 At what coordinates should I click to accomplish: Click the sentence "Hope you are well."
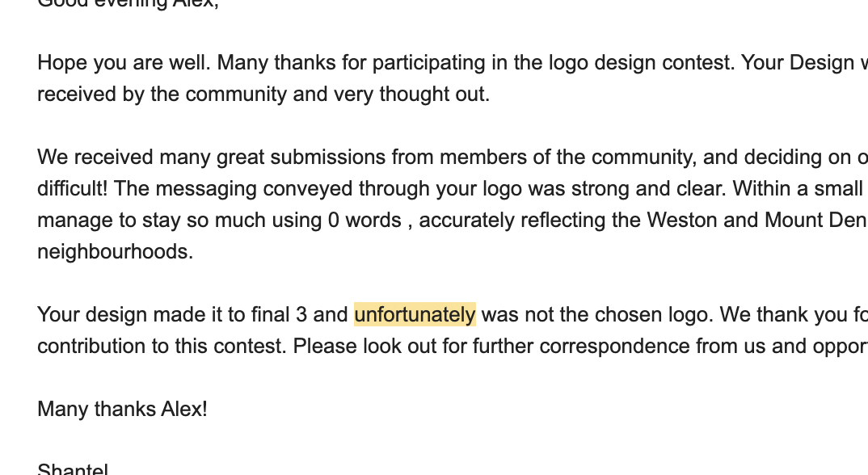(124, 63)
